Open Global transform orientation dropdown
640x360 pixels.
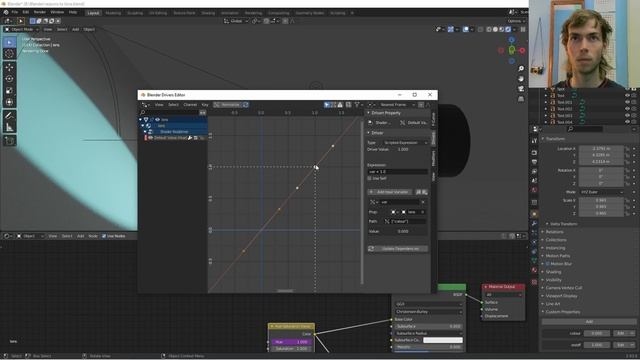tap(236, 21)
